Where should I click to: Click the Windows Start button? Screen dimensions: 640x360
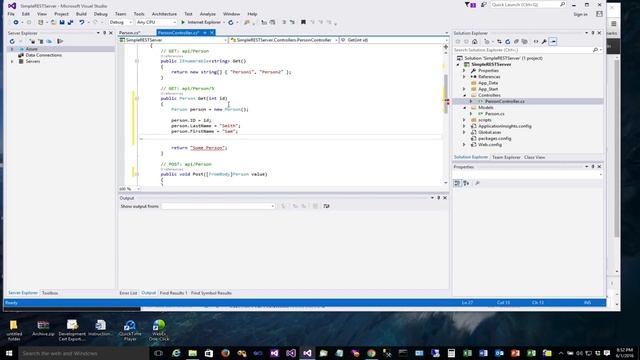click(9, 353)
